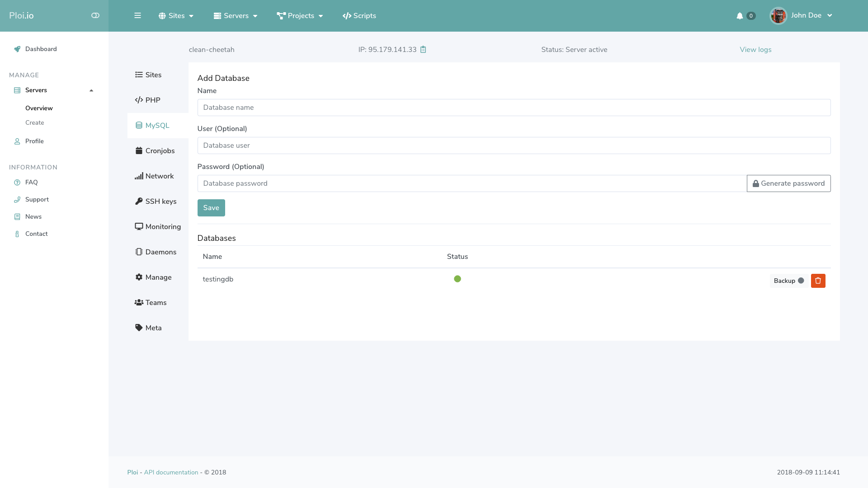Focus the Database password input field
868x488 pixels.
[472, 183]
